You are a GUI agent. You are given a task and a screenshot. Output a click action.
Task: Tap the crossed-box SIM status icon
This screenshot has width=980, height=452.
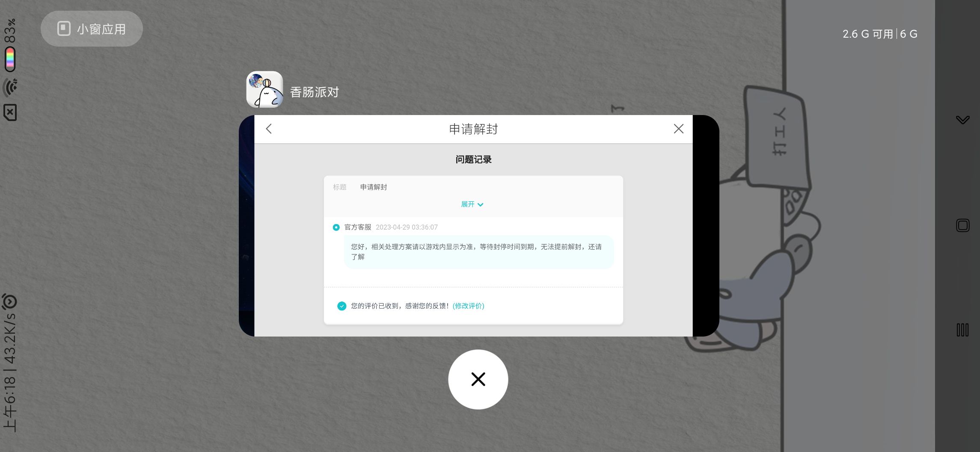[x=10, y=112]
